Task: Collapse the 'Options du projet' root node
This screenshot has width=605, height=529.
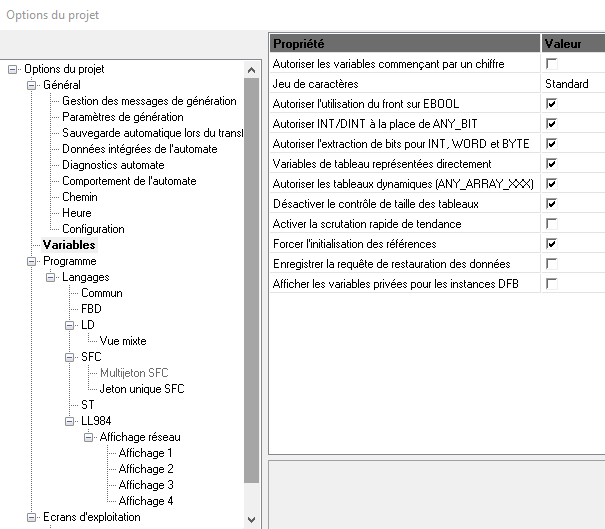Action: click(x=14, y=69)
